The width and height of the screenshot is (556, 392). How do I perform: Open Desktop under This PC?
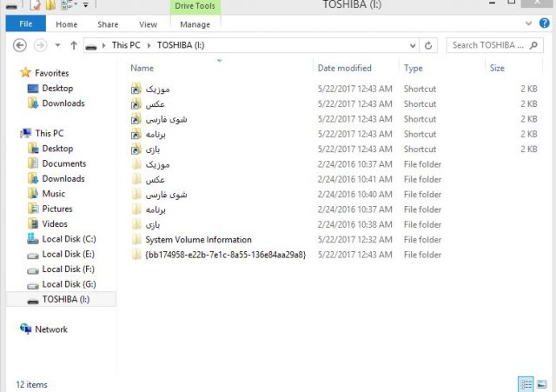point(57,149)
